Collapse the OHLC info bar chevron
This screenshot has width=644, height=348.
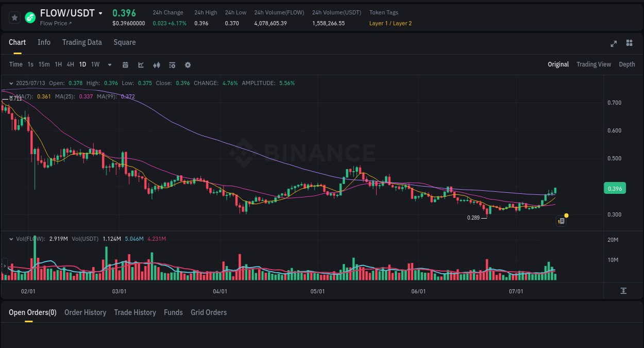[x=11, y=82]
